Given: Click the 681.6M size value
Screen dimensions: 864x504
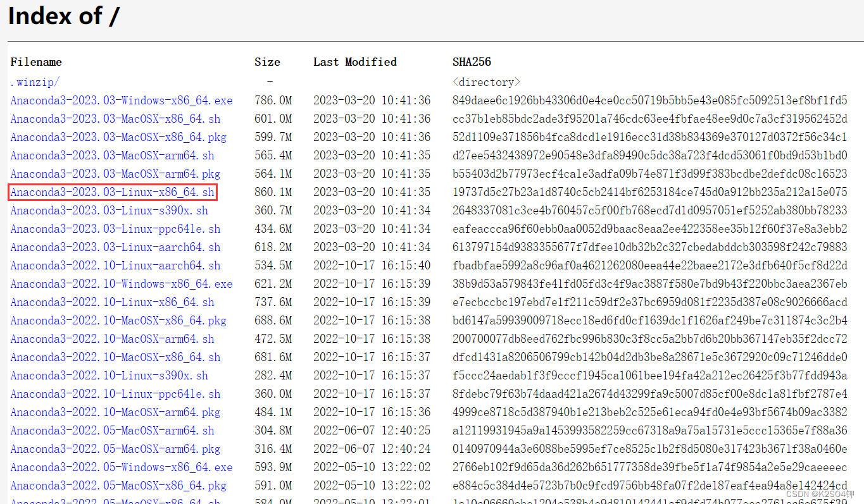Looking at the screenshot, I should [273, 357].
